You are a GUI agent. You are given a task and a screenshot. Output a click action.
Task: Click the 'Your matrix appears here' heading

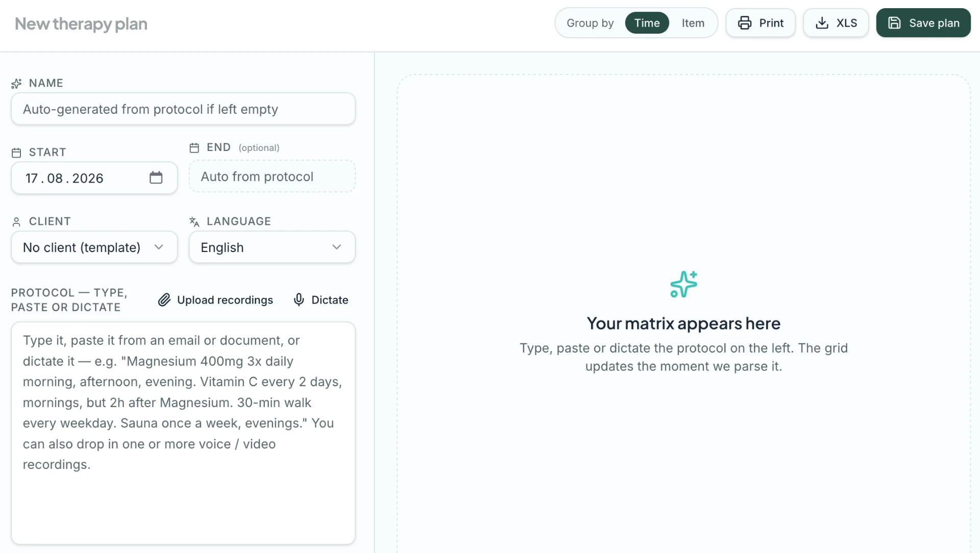[683, 323]
